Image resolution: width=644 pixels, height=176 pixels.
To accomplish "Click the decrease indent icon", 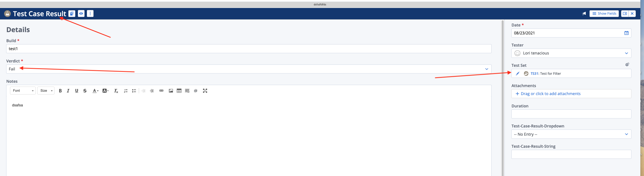I will 144,91.
